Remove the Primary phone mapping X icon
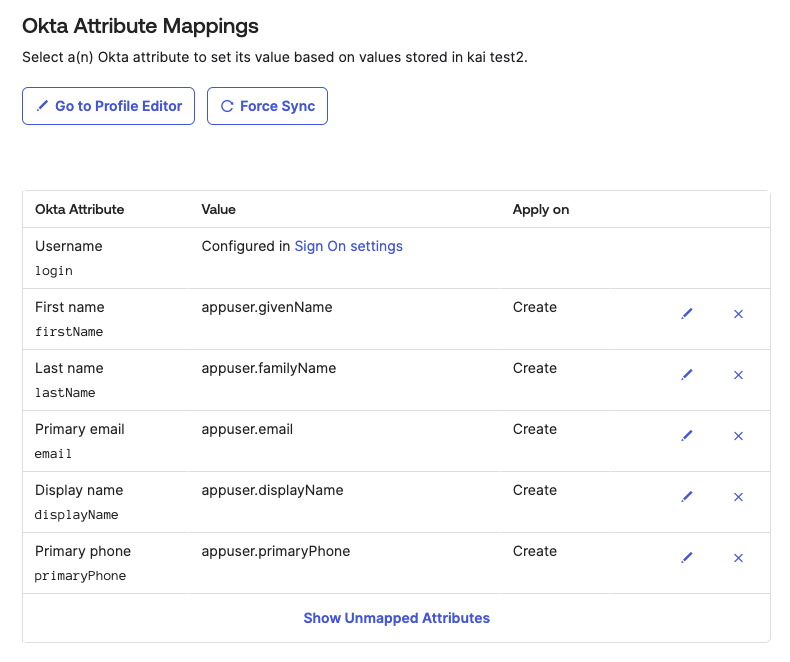This screenshot has height=662, width=790. click(738, 558)
